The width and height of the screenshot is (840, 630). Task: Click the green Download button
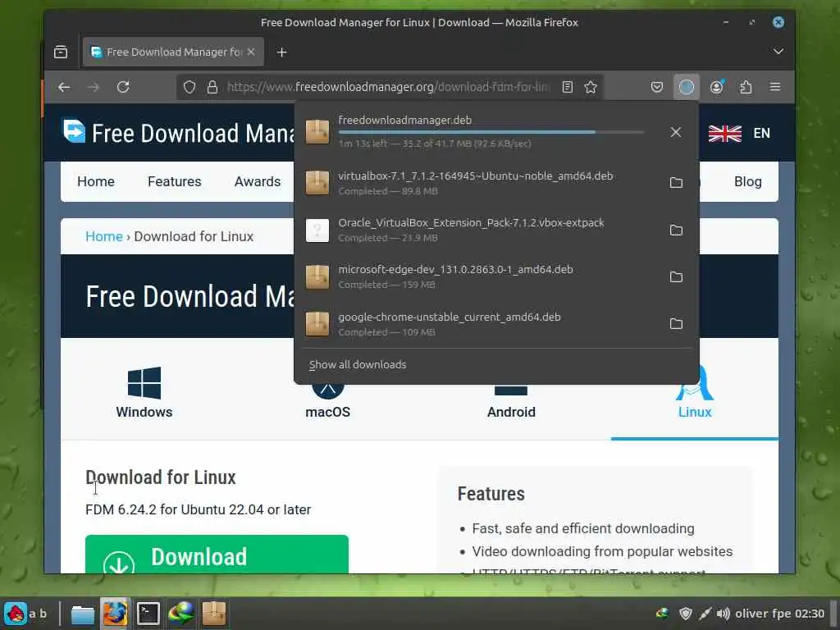[217, 554]
